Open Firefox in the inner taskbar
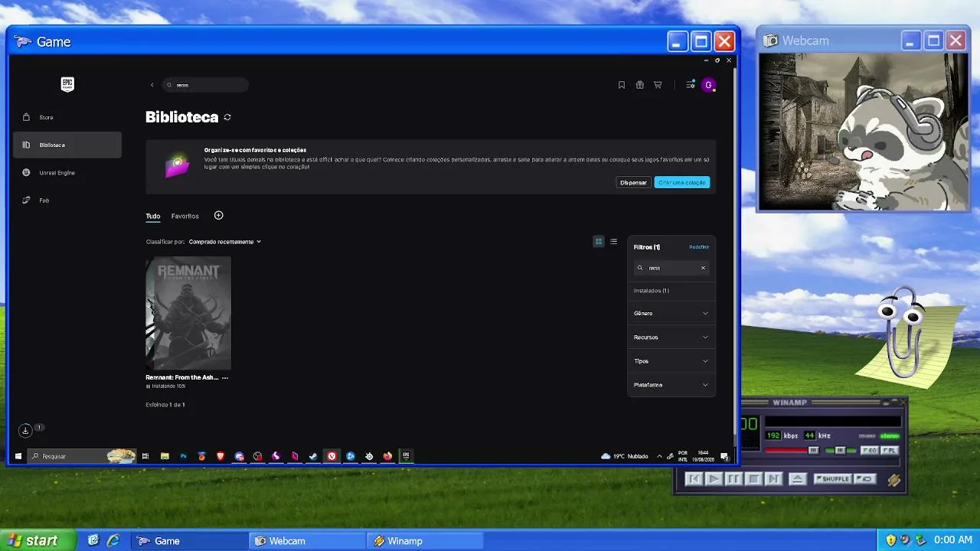 (x=387, y=456)
